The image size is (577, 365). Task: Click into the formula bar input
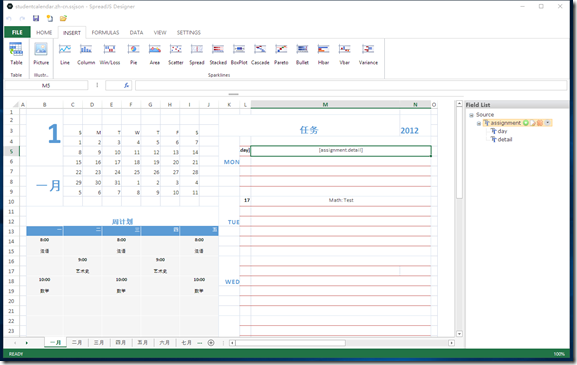[x=351, y=85]
